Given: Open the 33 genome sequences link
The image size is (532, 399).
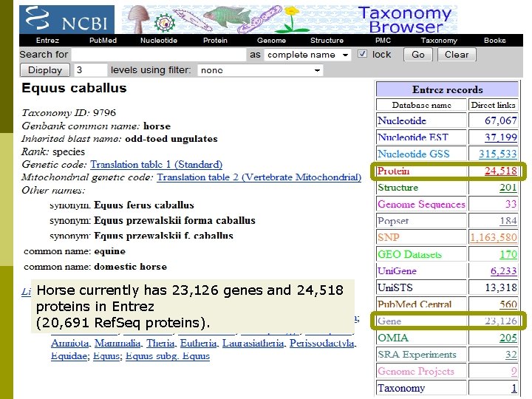Looking at the screenshot, I should [511, 204].
